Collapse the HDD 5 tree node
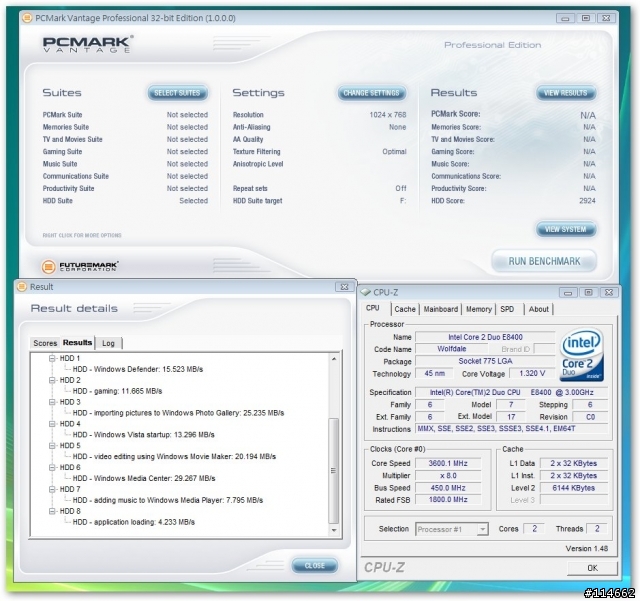Image resolution: width=640 pixels, height=601 pixels. (52, 445)
